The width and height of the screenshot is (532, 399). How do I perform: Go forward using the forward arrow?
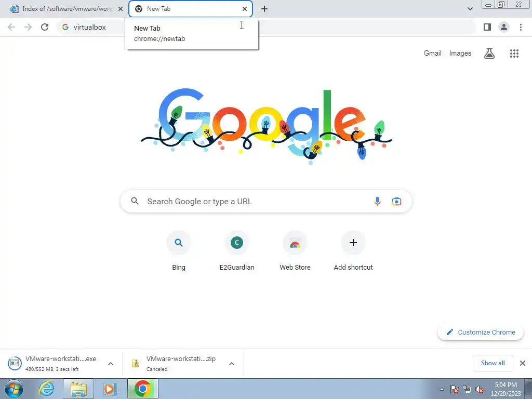[x=28, y=27]
